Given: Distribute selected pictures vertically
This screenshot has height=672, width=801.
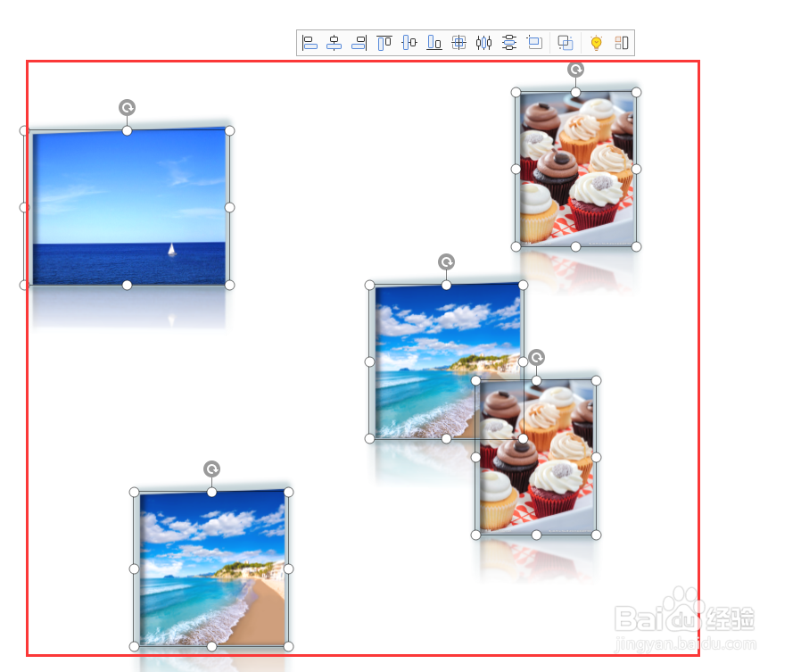Looking at the screenshot, I should [508, 43].
